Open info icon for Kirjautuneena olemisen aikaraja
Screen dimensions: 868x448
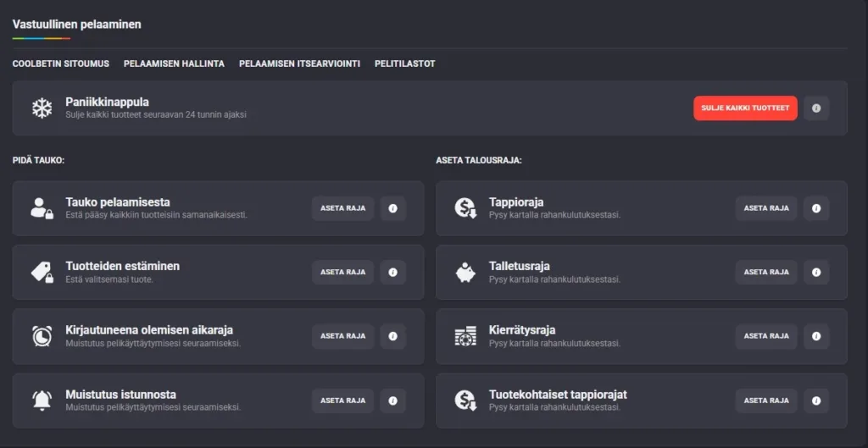(x=393, y=336)
